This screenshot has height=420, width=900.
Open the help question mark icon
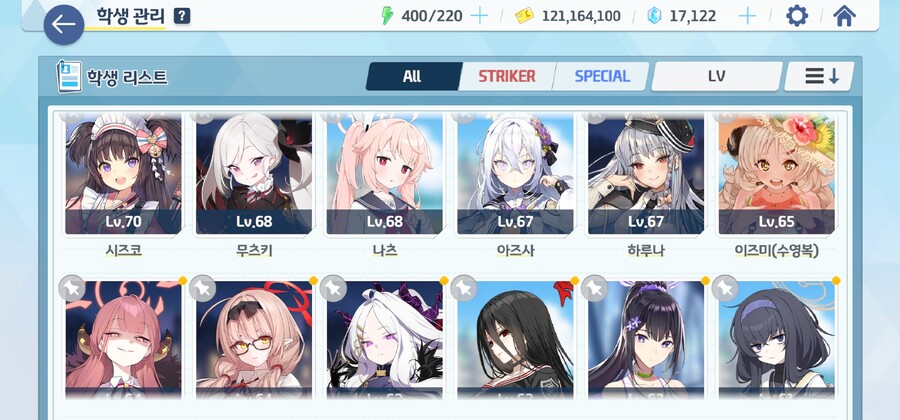(x=182, y=17)
